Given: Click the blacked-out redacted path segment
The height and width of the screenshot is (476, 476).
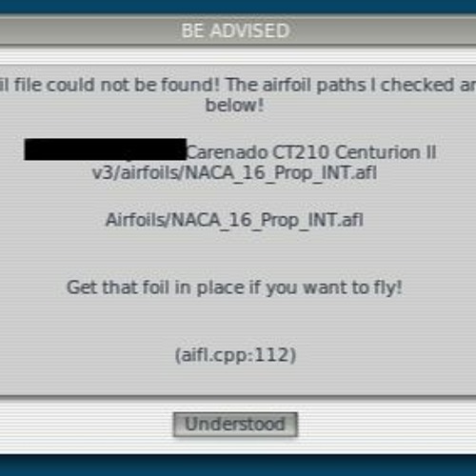Looking at the screenshot, I should 105,149.
